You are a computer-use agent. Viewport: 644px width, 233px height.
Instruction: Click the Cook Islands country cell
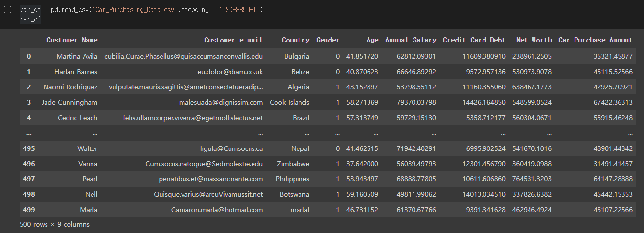point(290,102)
